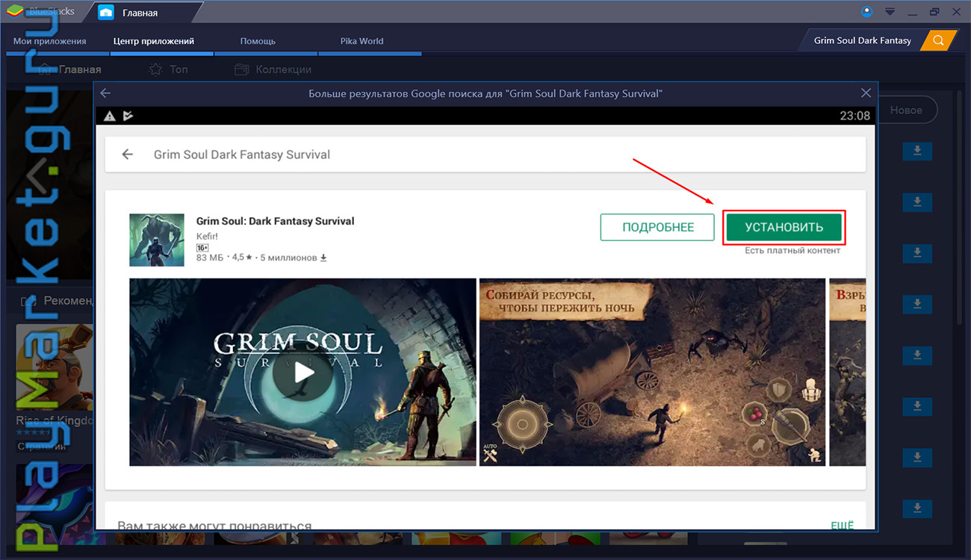The height and width of the screenshot is (560, 971).
Task: Play the Grim Soul Survival trailer video
Action: (x=303, y=373)
